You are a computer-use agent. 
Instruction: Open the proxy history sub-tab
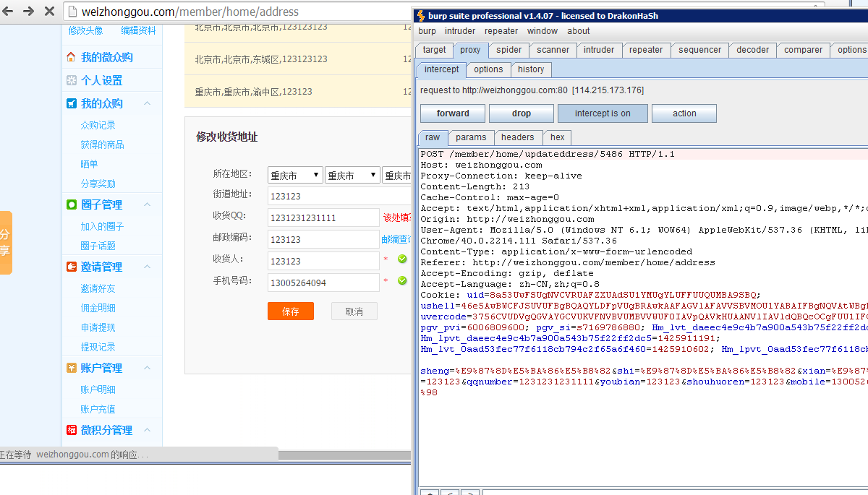coord(531,69)
